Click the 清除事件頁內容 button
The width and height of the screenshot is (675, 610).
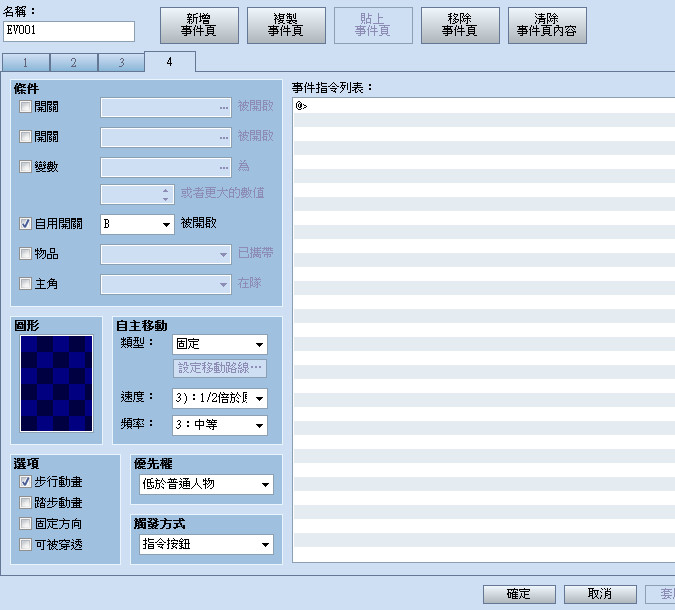click(547, 25)
